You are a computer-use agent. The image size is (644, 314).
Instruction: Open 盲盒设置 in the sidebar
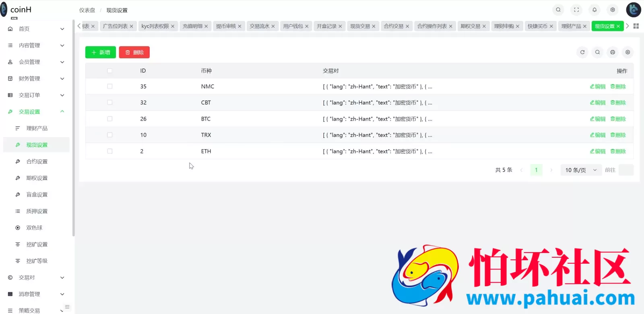(x=36, y=195)
